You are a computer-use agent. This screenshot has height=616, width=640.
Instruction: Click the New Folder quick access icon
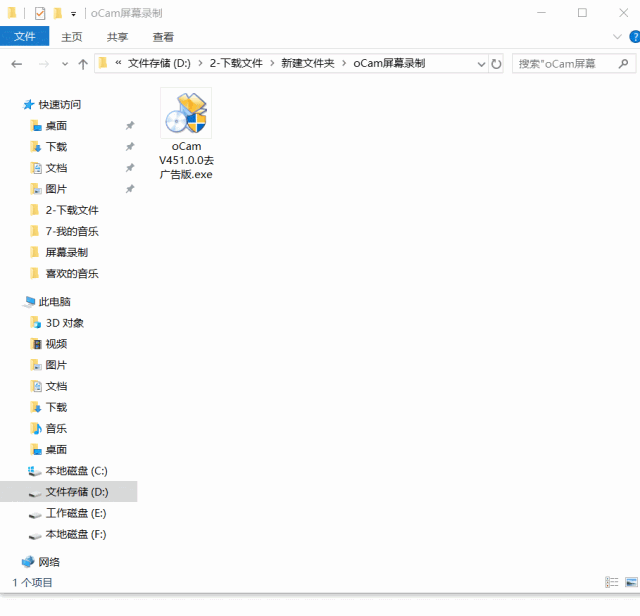click(58, 13)
